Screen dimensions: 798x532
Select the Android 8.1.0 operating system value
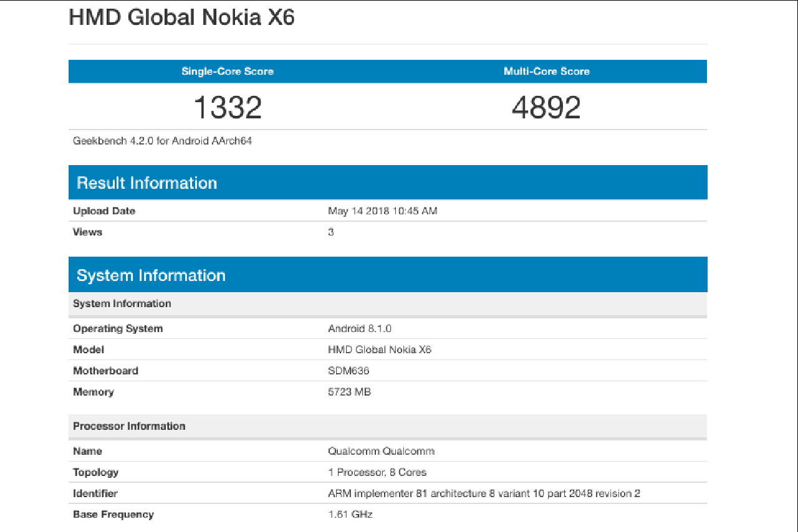(359, 329)
